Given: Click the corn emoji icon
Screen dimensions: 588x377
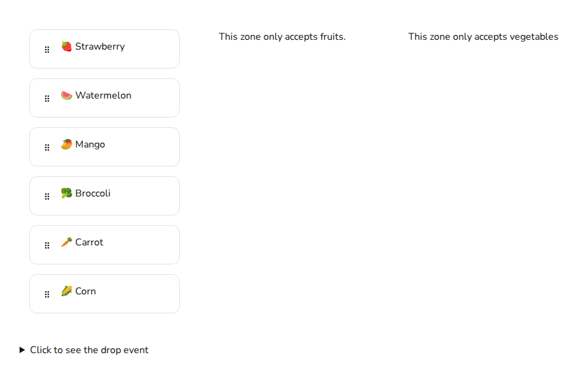Looking at the screenshot, I should [x=67, y=291].
